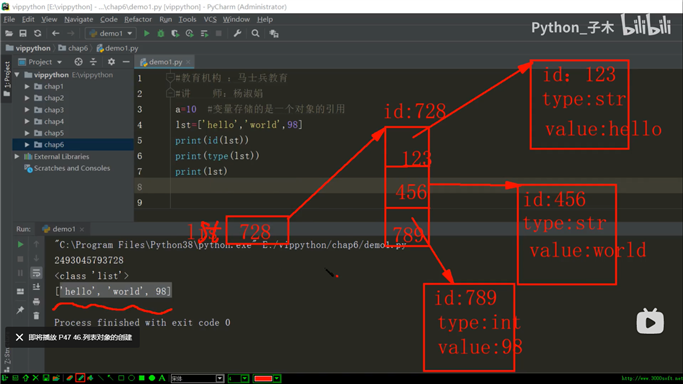This screenshot has height=384, width=683.
Task: Click the bilibili play button icon
Action: tap(650, 322)
